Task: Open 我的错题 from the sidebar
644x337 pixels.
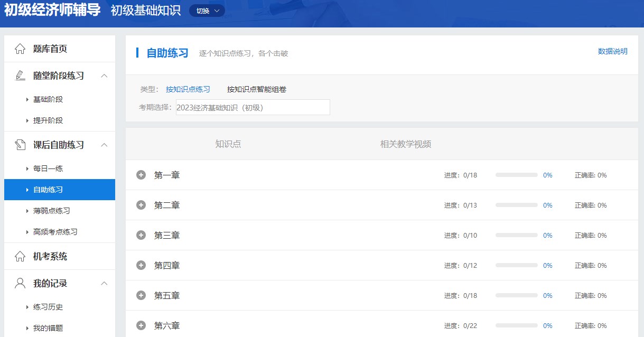Action: 48,328
